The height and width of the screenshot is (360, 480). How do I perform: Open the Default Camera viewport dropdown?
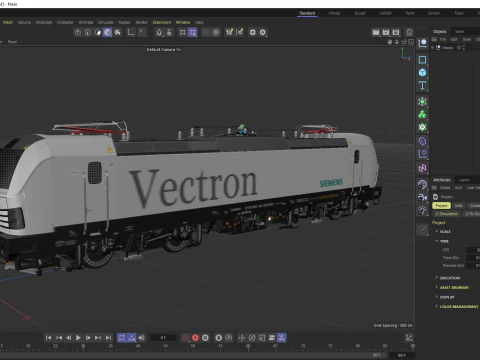click(163, 49)
